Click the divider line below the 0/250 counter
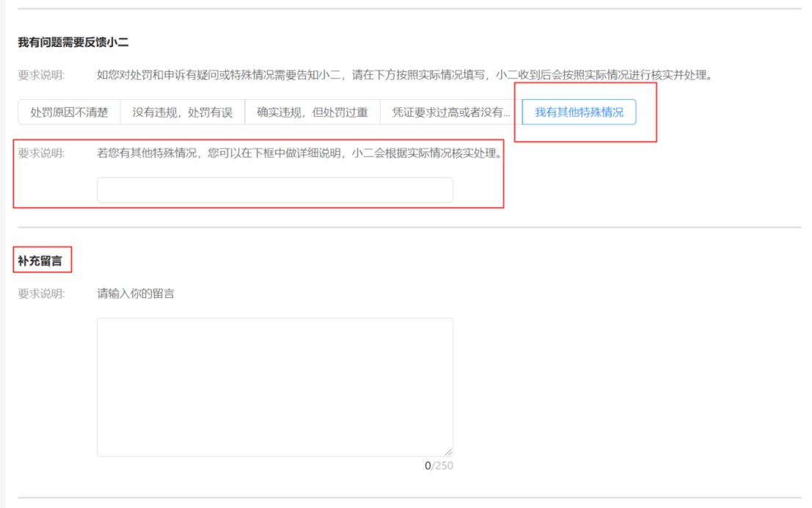Viewport: 812px width, 508px height. tap(409, 498)
